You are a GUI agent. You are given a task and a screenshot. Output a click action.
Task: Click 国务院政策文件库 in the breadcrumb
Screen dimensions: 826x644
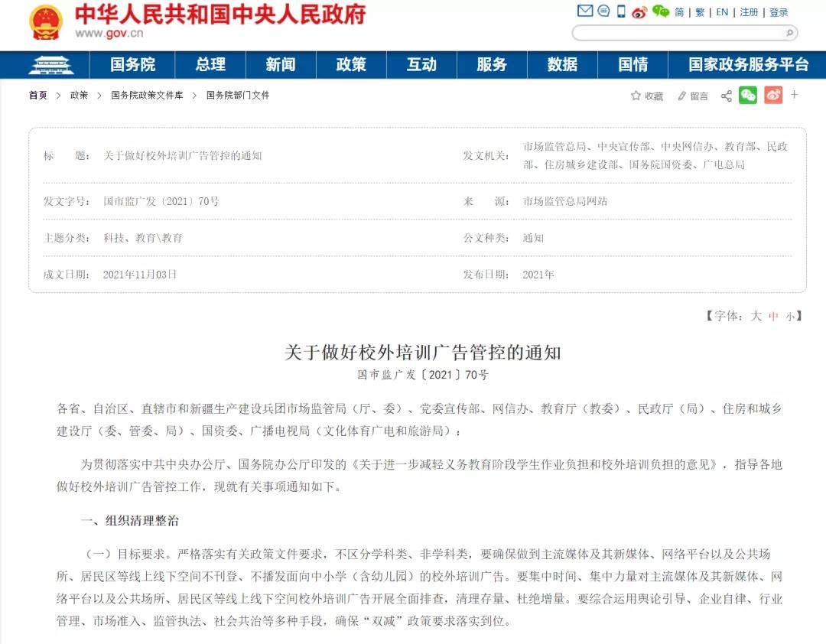point(147,96)
